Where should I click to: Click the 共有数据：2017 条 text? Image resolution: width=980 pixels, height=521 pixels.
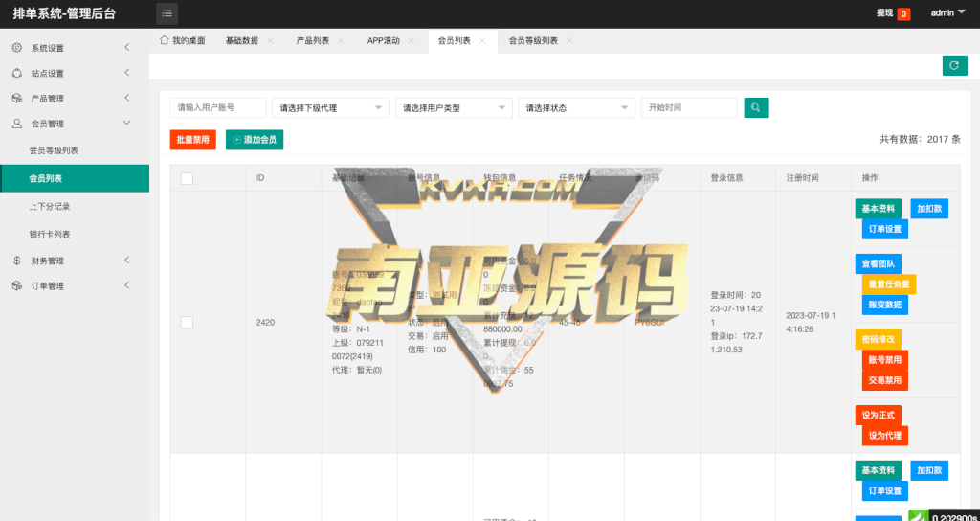920,140
